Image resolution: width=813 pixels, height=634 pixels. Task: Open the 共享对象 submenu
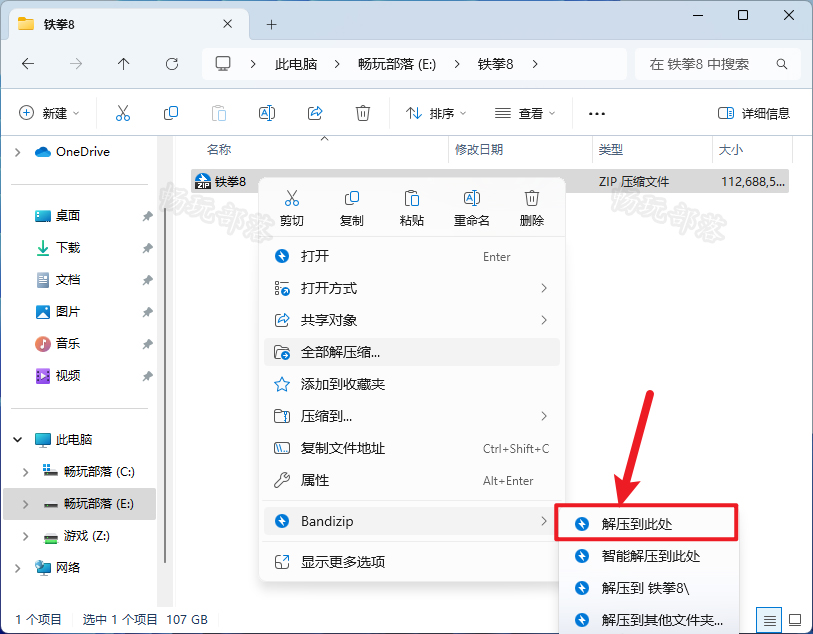pos(412,320)
